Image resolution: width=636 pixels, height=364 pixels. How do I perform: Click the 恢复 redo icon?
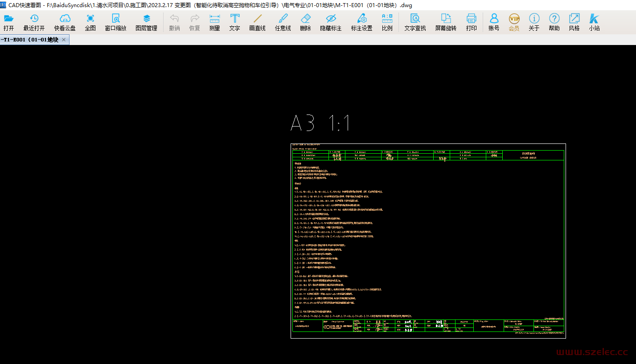(195, 22)
